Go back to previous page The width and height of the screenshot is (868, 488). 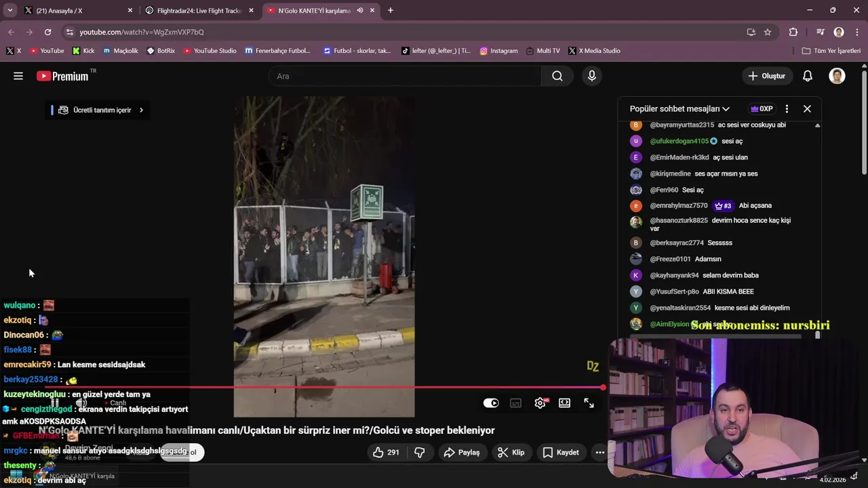point(11,32)
